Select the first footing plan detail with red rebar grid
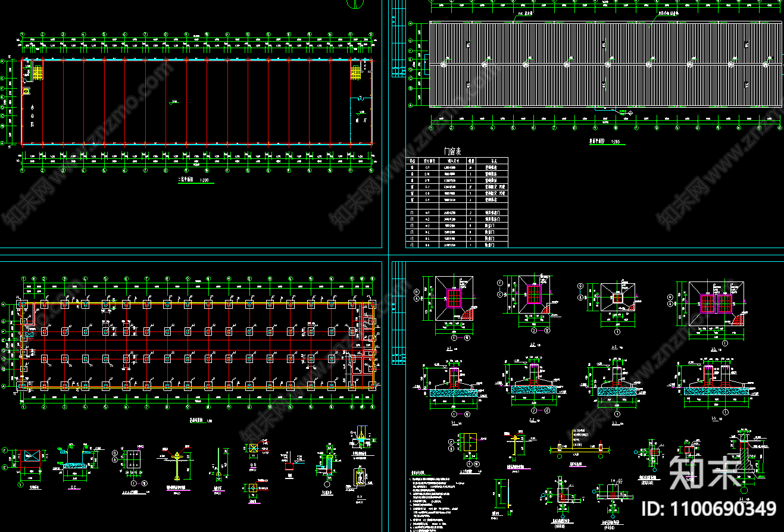The width and height of the screenshot is (784, 532). tap(454, 298)
